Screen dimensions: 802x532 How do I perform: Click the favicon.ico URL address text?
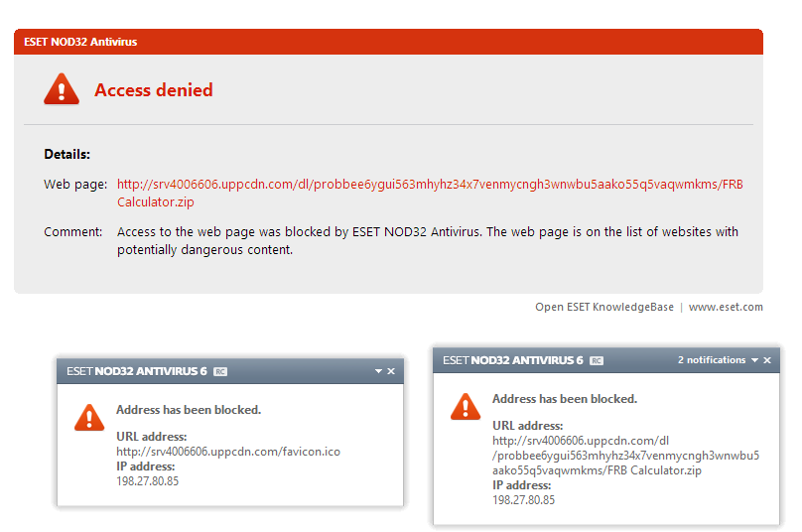(228, 452)
